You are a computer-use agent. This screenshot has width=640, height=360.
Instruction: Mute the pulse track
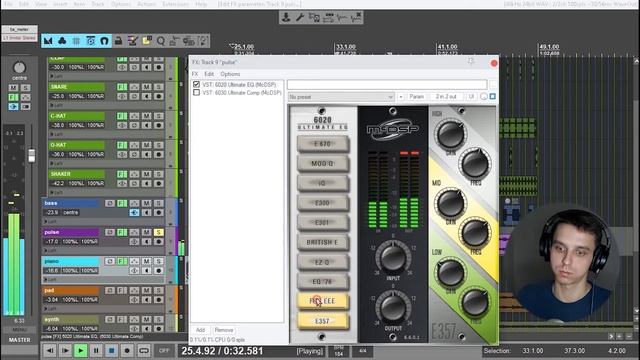146,232
